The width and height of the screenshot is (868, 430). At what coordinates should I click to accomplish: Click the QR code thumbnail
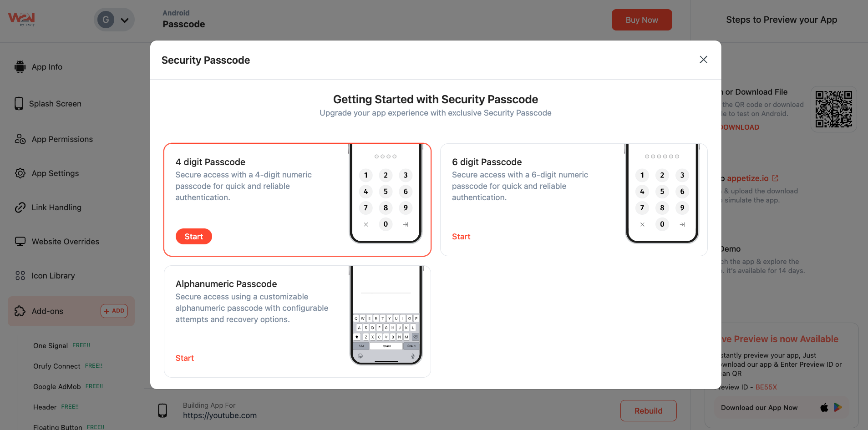(x=833, y=109)
